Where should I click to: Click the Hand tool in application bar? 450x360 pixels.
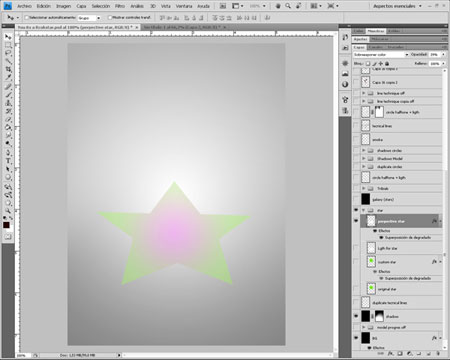(x=278, y=6)
